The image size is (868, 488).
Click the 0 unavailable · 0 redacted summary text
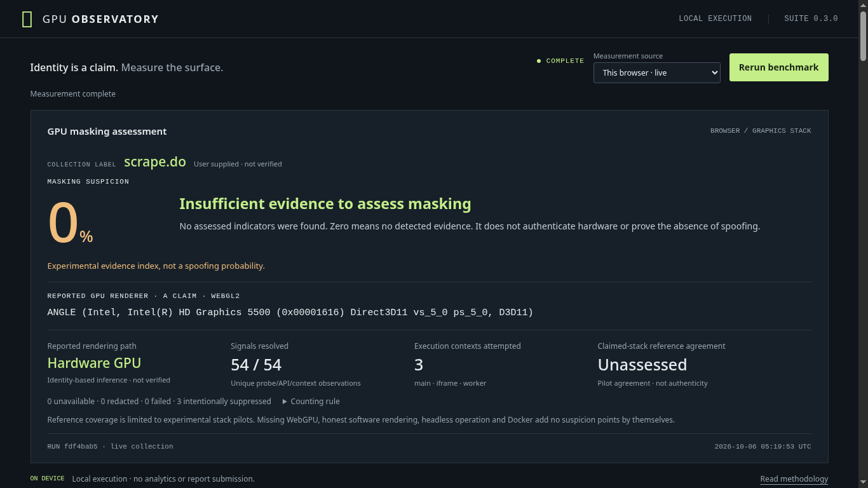(159, 402)
